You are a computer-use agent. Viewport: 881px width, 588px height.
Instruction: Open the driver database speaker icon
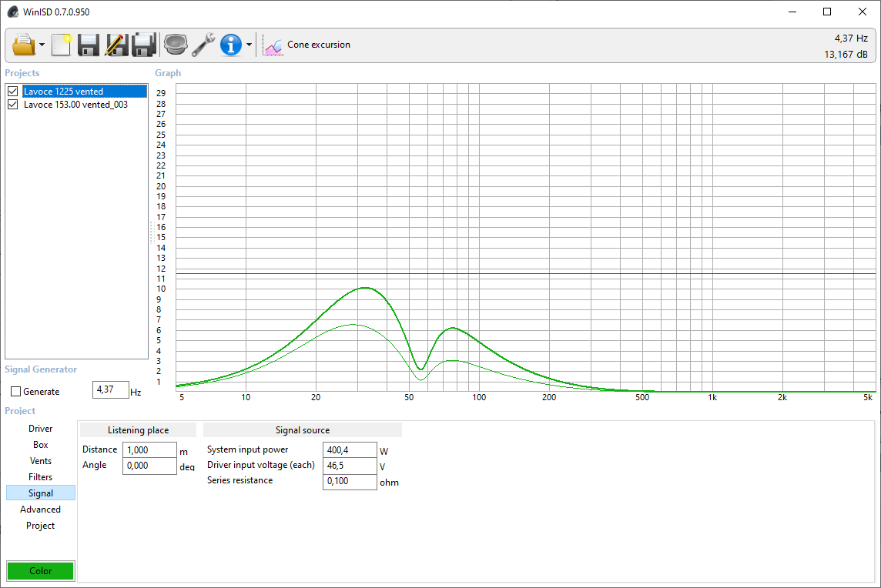[176, 45]
